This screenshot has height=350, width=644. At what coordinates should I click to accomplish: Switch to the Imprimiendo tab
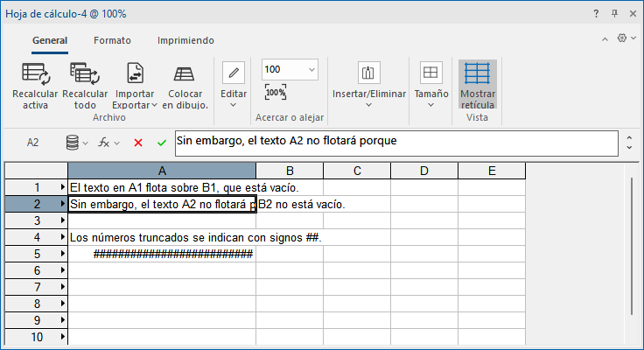click(185, 40)
